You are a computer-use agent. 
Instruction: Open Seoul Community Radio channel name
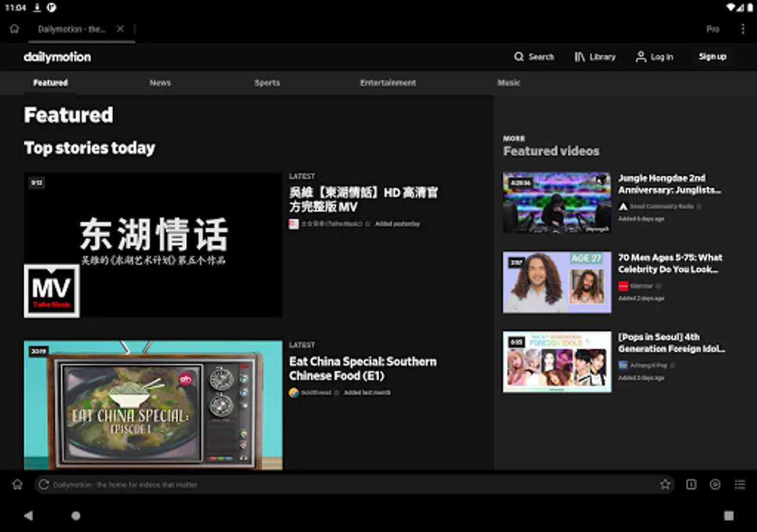[x=662, y=206]
